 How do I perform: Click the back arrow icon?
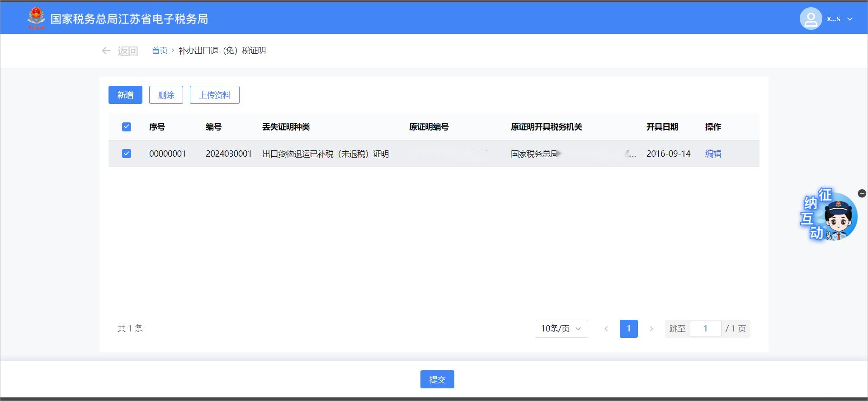106,51
